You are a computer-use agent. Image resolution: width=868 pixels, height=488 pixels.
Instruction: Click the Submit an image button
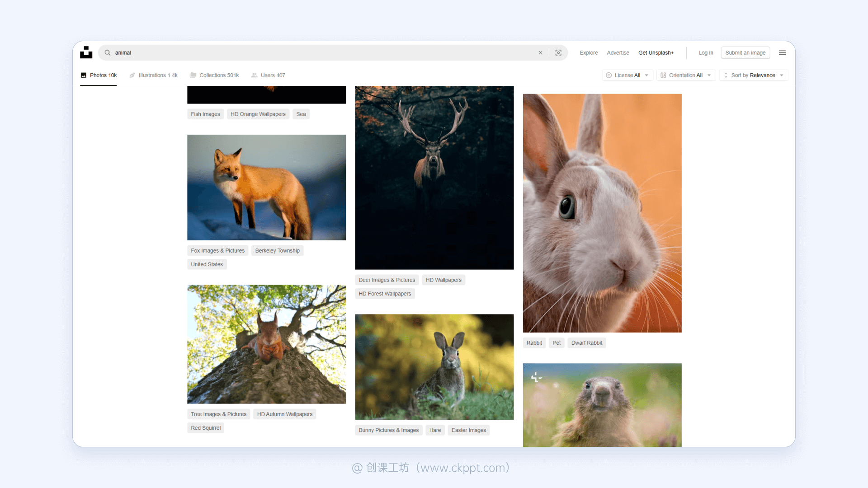[745, 53]
